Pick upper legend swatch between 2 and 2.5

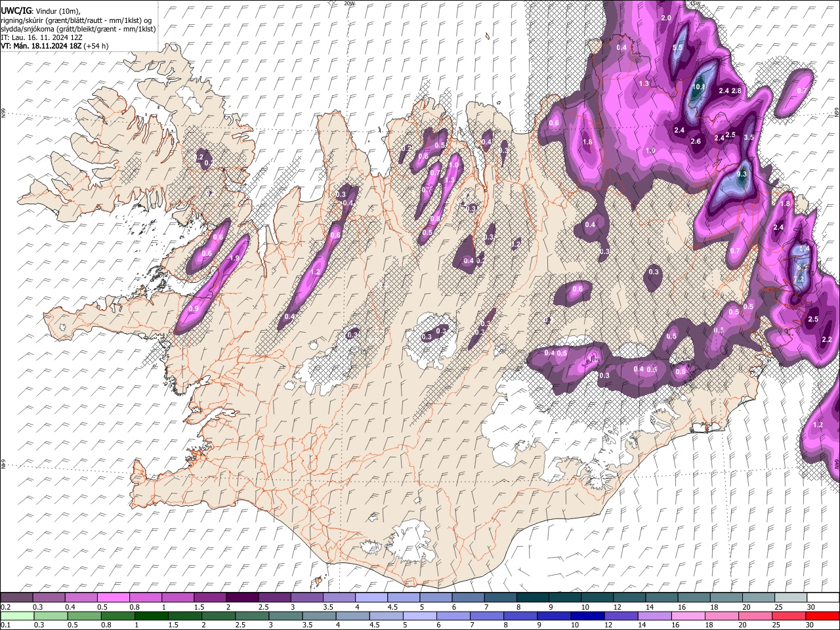click(243, 597)
